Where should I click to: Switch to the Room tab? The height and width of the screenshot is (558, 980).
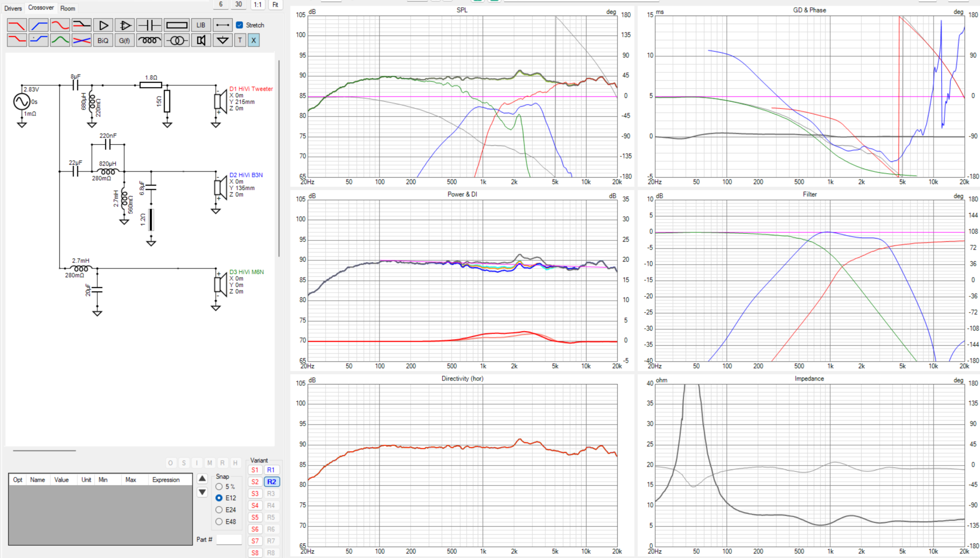(68, 8)
